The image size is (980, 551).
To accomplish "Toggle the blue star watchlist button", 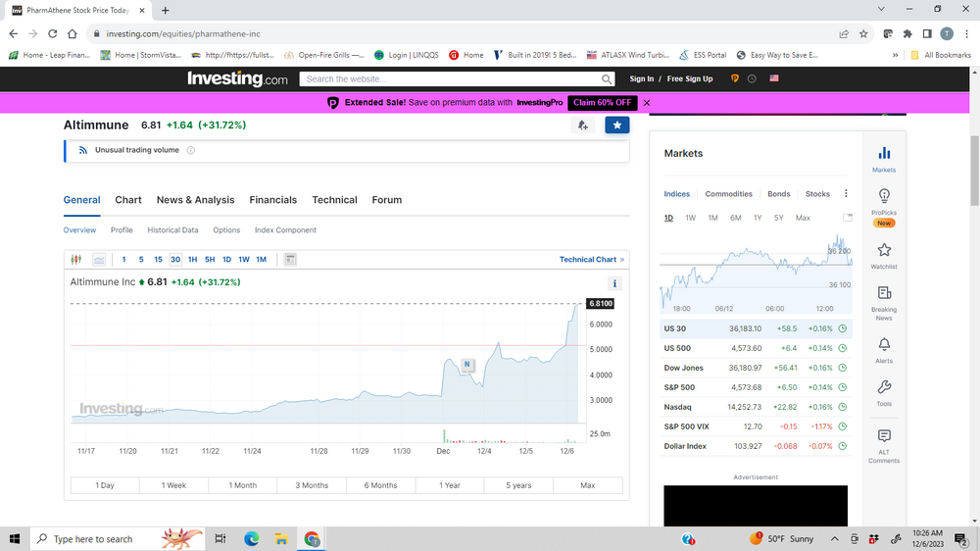I will 616,125.
